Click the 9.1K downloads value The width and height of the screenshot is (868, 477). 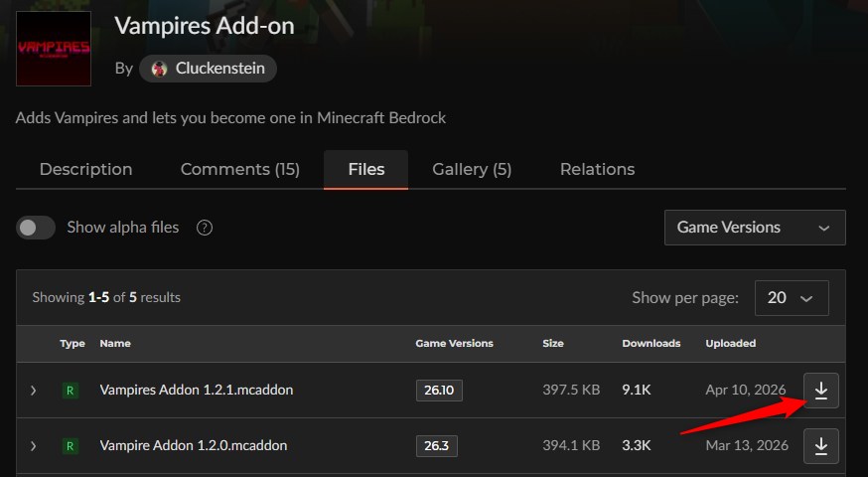point(637,390)
